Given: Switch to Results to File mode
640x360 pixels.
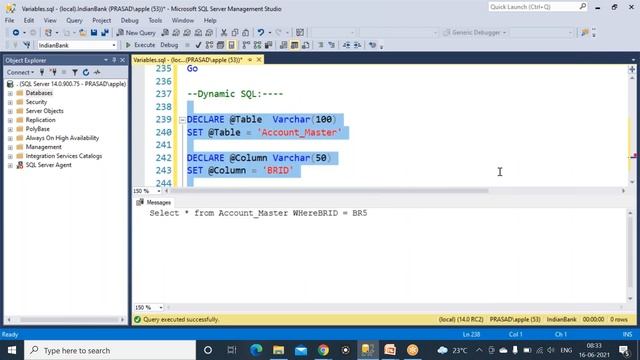Looking at the screenshot, I should click(x=305, y=45).
